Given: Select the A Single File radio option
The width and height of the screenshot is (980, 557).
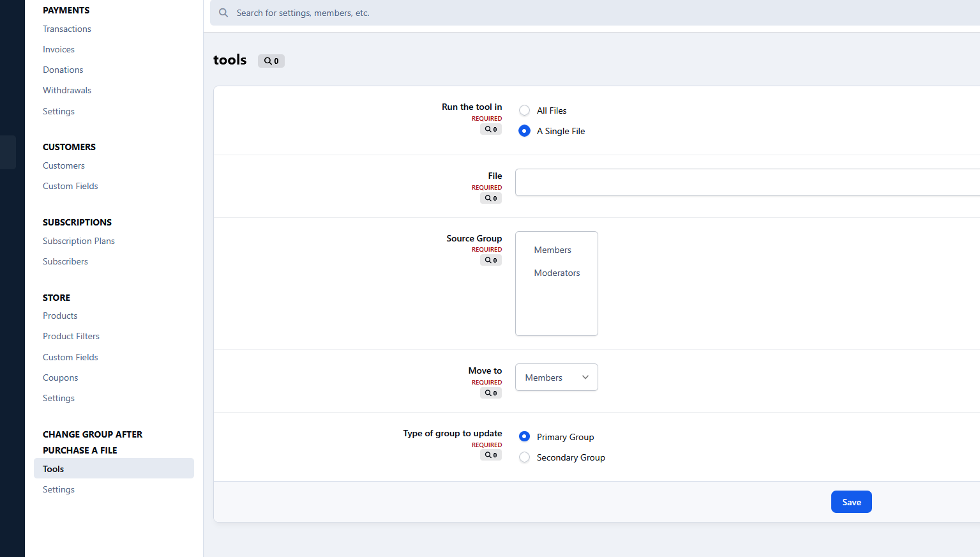Looking at the screenshot, I should (x=524, y=131).
